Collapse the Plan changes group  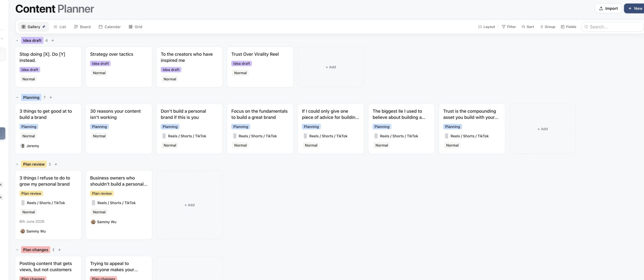point(17,250)
